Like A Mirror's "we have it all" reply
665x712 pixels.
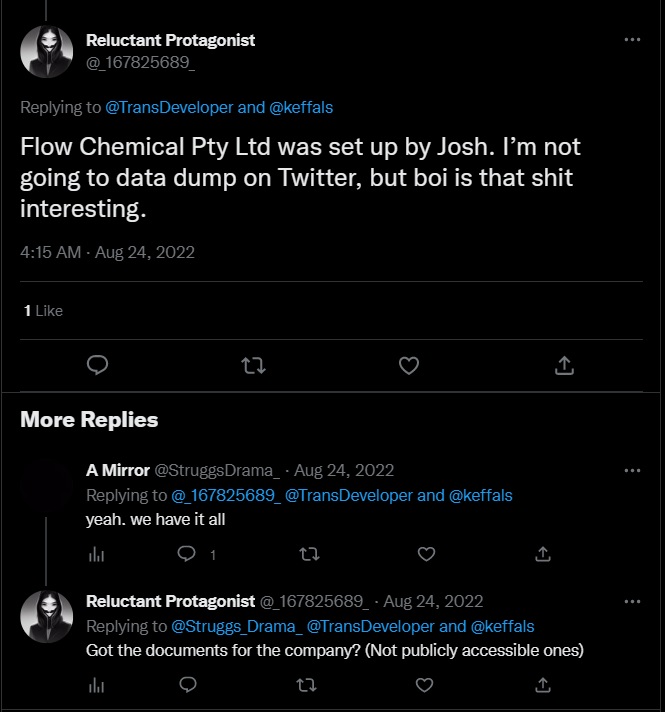[426, 553]
